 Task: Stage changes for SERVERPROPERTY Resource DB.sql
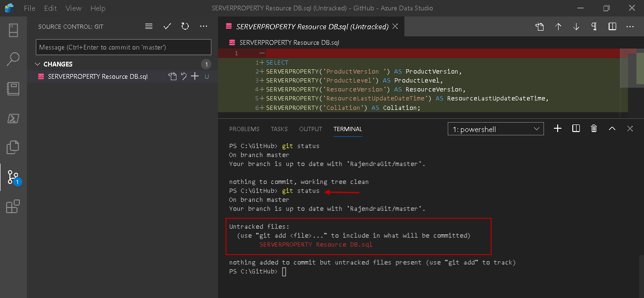195,76
